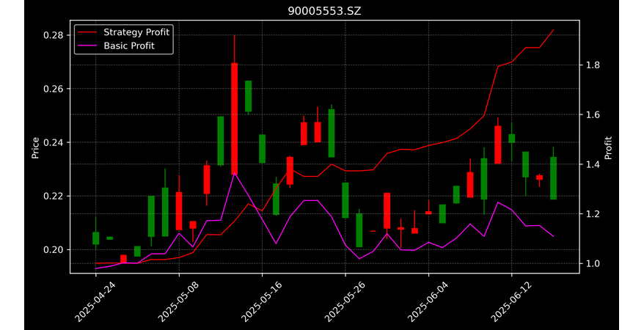
Task: Click the 1.4 profit tick label
Action: click(x=593, y=164)
